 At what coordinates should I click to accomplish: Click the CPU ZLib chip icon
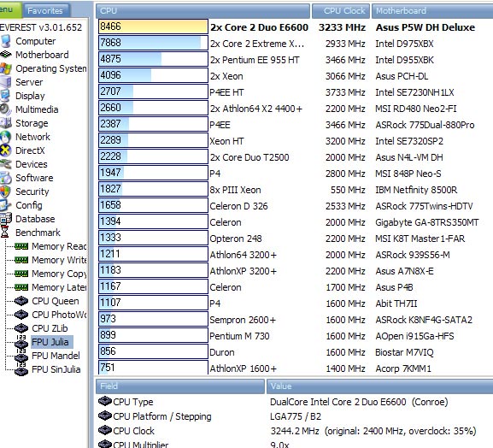pyautogui.click(x=21, y=328)
